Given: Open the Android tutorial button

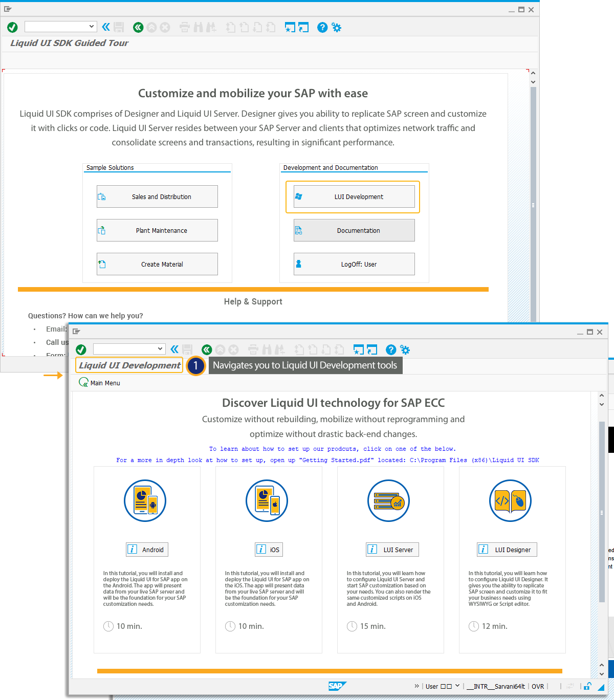Looking at the screenshot, I should coord(147,550).
